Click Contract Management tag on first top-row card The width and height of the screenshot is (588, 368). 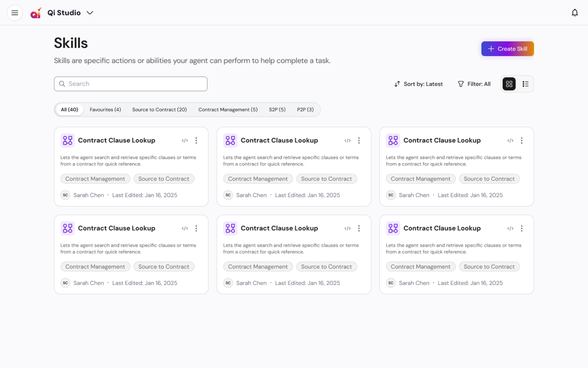pos(95,179)
